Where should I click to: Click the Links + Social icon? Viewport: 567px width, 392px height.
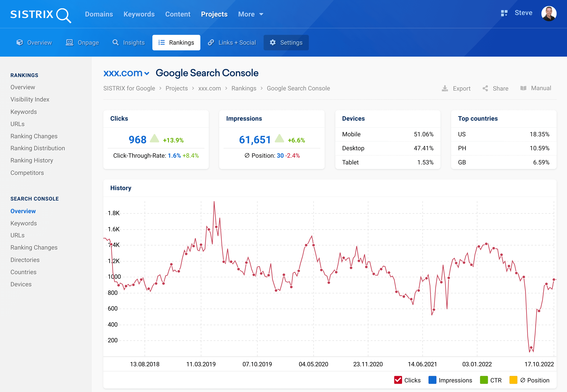211,43
